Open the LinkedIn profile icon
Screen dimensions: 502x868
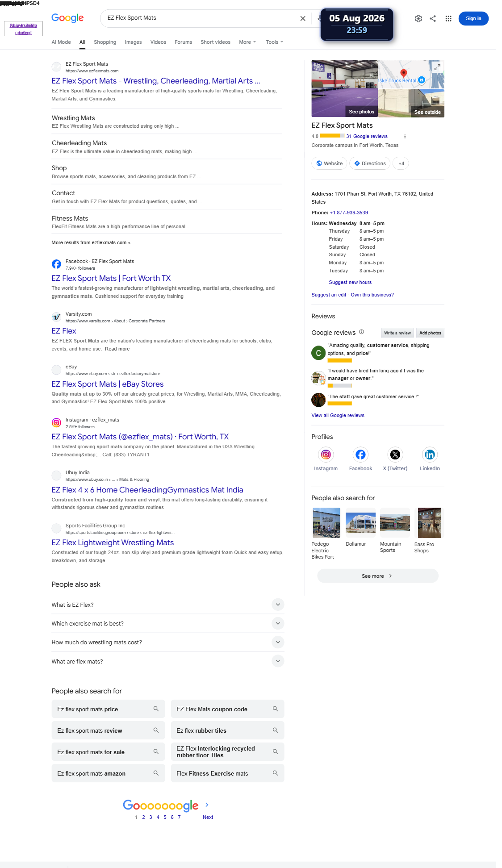coord(430,455)
